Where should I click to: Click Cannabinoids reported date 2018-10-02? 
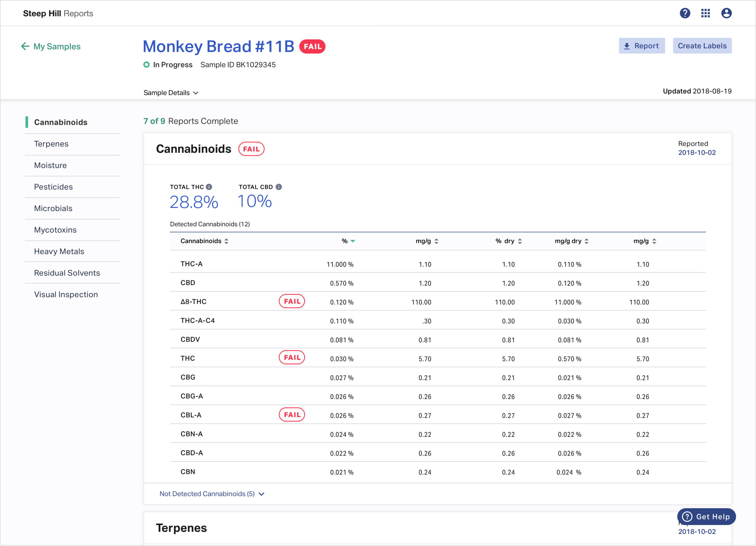coord(697,153)
